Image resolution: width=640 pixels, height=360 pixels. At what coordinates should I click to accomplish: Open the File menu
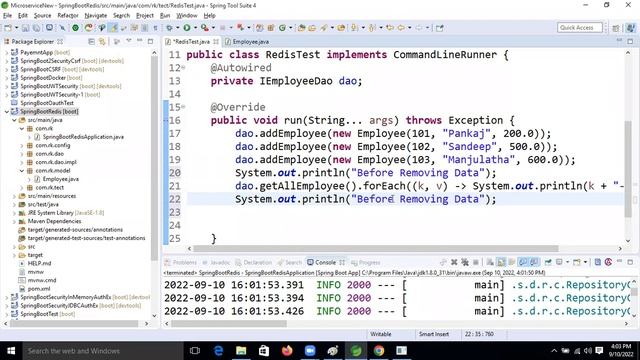click(x=8, y=16)
